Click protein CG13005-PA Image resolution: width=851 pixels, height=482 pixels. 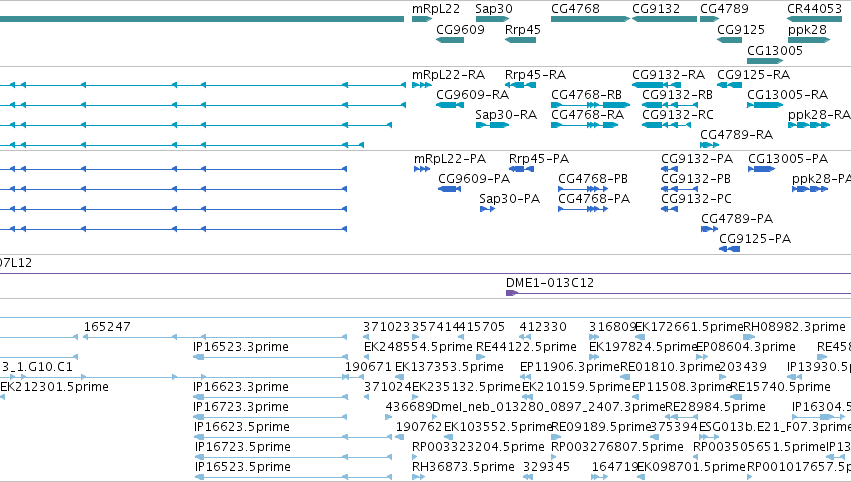tap(788, 159)
